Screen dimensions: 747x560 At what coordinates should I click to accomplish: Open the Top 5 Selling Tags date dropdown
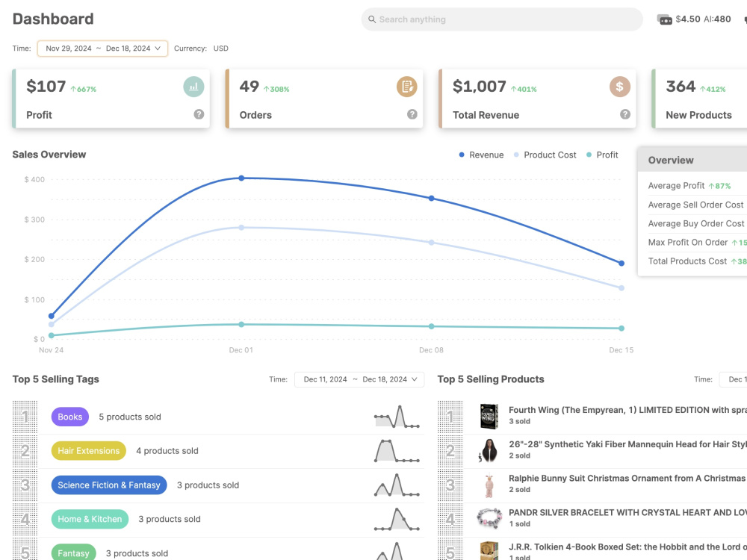pos(359,379)
